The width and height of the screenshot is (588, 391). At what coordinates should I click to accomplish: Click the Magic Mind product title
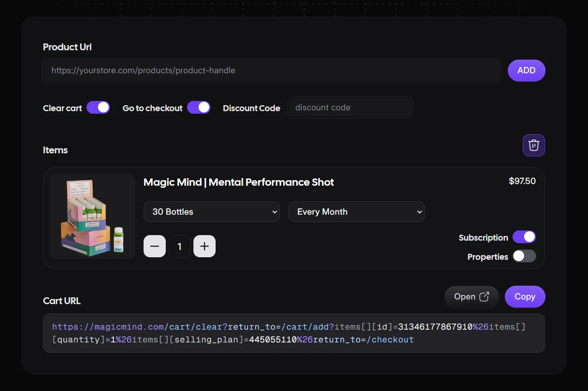(x=239, y=182)
